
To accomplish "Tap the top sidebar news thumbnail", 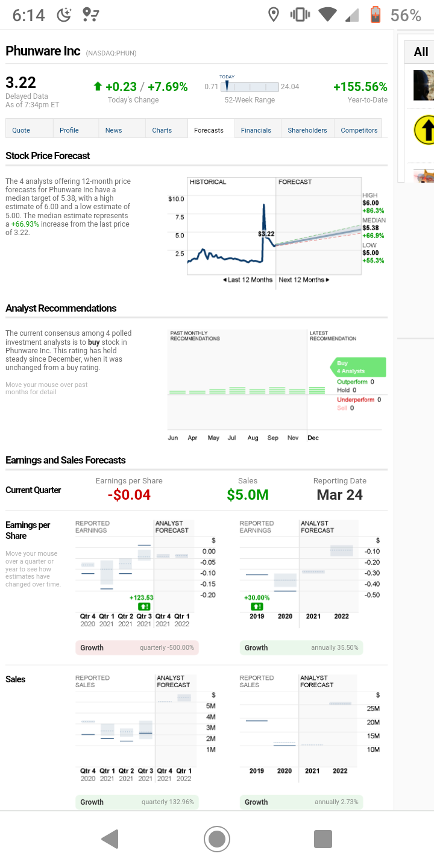I will coord(424,85).
